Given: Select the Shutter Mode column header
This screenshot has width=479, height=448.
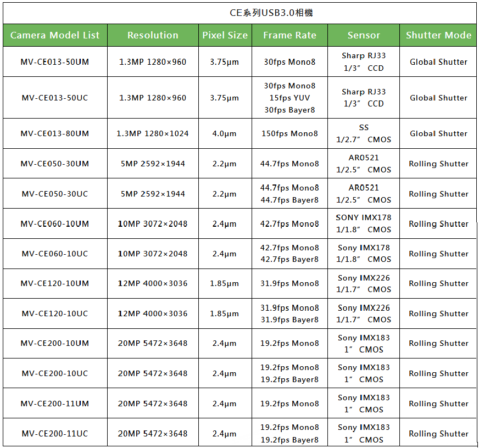Looking at the screenshot, I should 438,35.
